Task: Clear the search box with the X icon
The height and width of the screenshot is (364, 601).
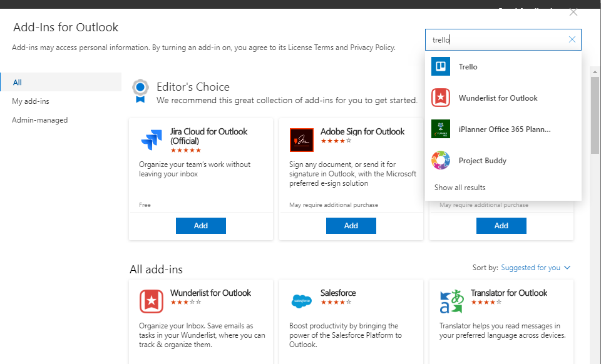Action: click(x=572, y=39)
